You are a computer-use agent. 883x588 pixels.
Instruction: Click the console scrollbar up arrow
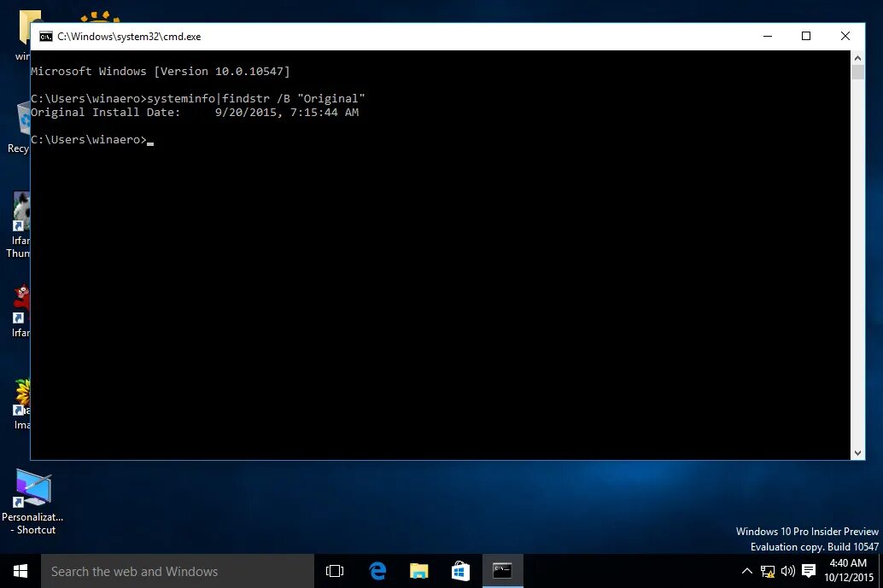pyautogui.click(x=857, y=58)
